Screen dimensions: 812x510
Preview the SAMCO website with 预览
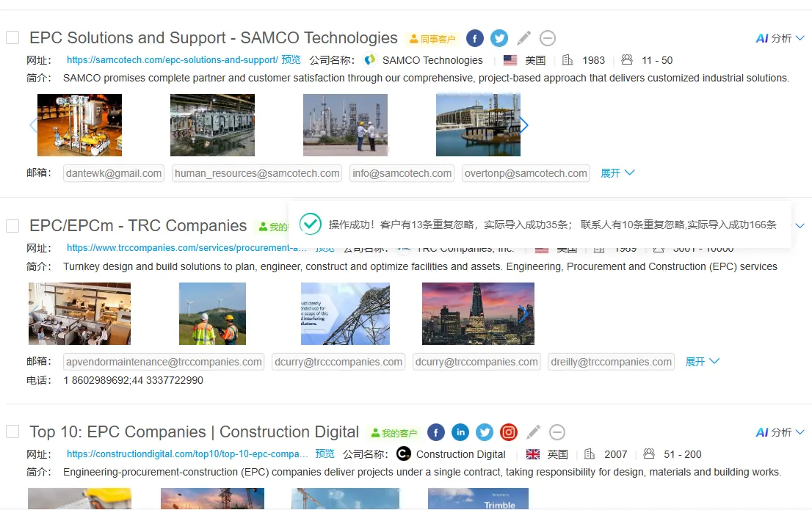point(291,59)
